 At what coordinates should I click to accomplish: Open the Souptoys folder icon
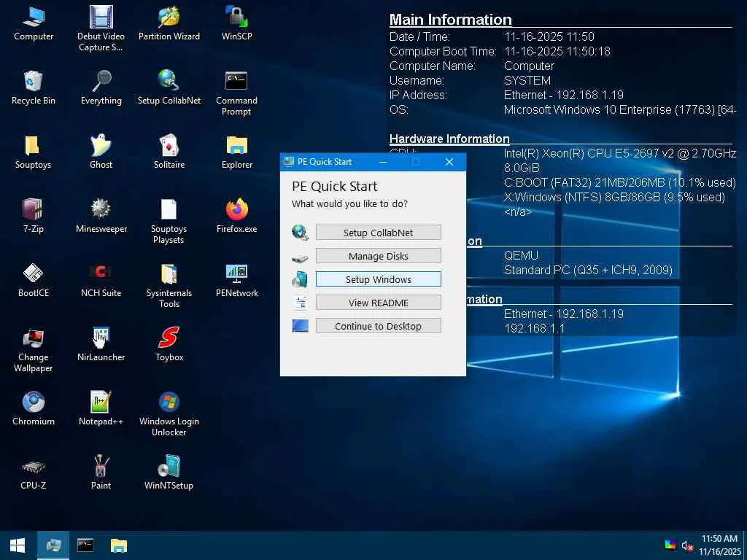pos(34,152)
